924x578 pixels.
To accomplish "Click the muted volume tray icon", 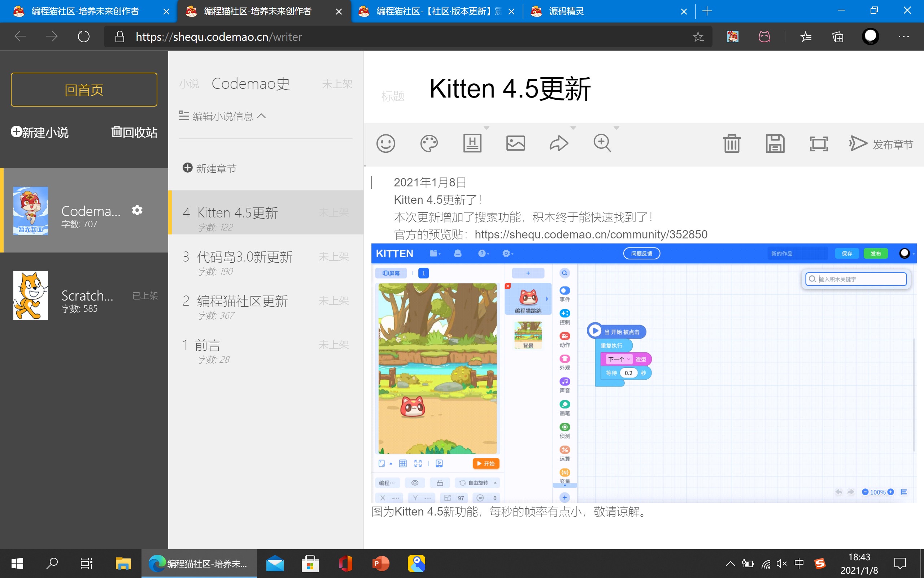I will tap(781, 564).
